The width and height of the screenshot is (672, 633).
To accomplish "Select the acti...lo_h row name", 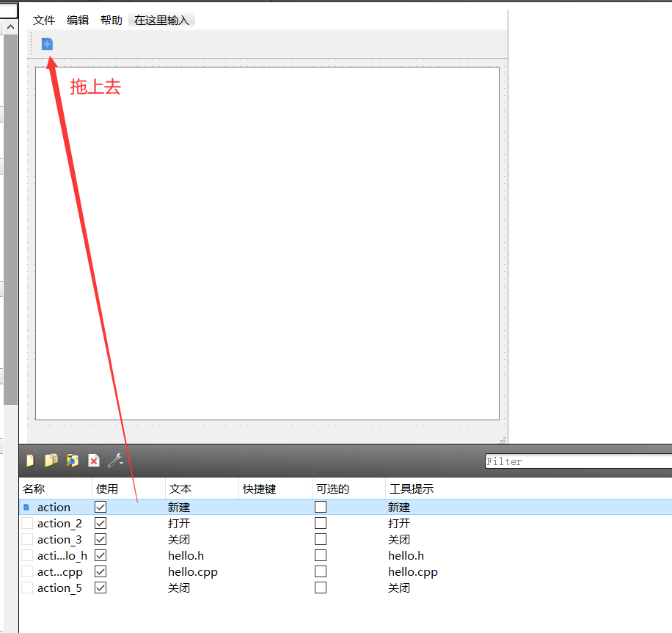I will click(x=62, y=556).
